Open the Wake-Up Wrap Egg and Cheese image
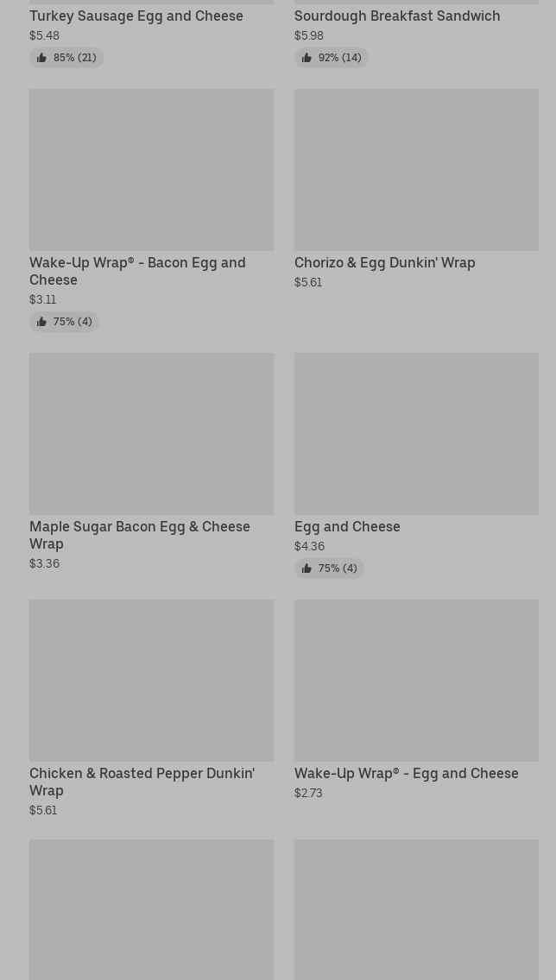This screenshot has width=556, height=980. (x=416, y=681)
